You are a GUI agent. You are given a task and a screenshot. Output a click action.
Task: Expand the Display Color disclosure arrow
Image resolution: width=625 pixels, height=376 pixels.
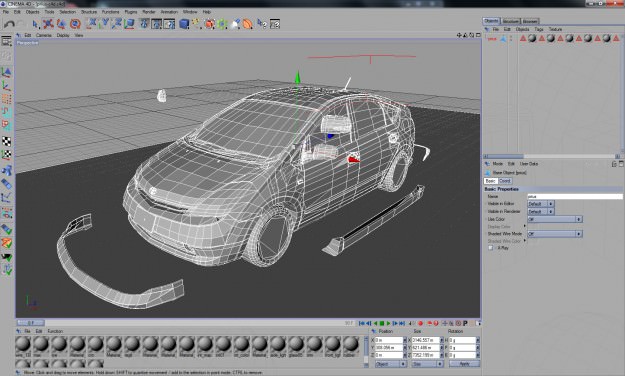pos(525,226)
